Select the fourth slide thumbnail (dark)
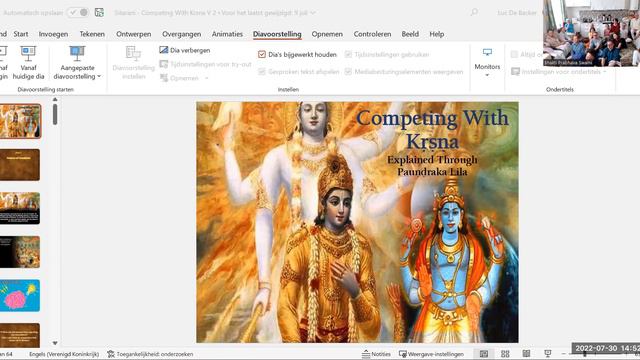The image size is (640, 360). (20, 252)
